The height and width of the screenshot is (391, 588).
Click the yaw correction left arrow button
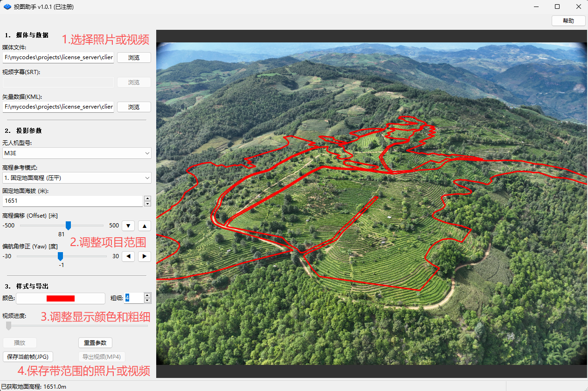click(x=128, y=256)
